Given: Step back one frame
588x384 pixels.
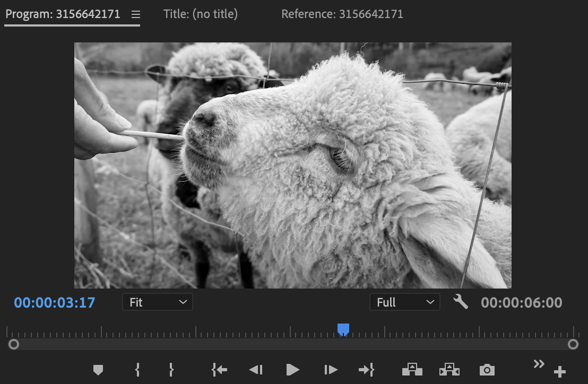Looking at the screenshot, I should pyautogui.click(x=256, y=370).
